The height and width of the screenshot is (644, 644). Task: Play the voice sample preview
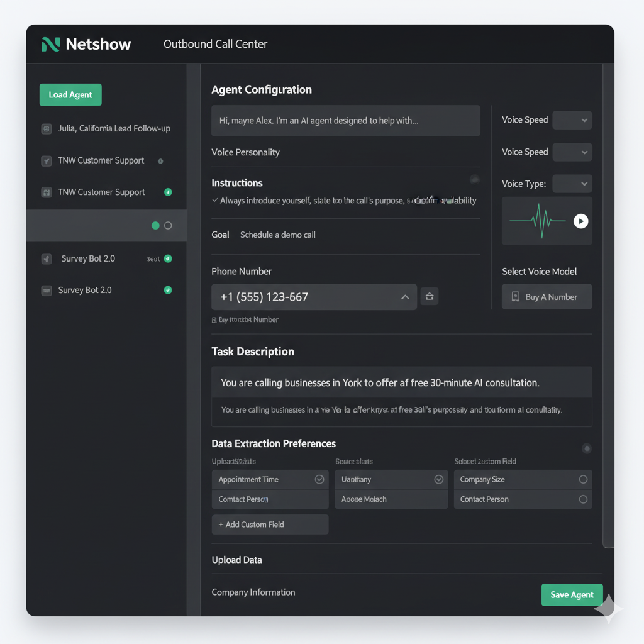(580, 221)
